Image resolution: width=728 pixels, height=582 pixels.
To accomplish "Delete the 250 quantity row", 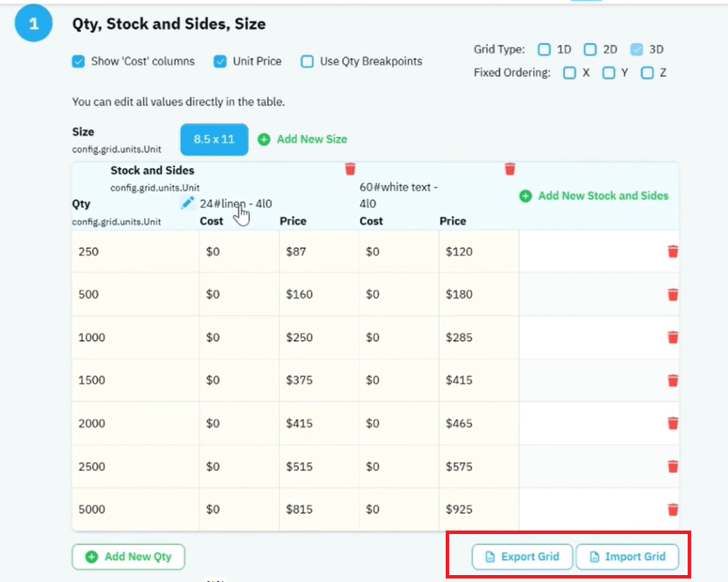I will pos(673,252).
